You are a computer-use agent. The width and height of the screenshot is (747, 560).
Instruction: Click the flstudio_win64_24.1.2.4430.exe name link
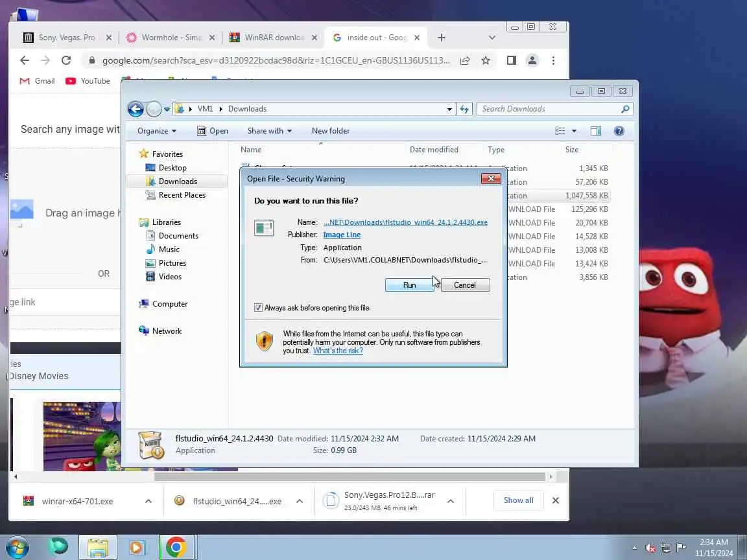[x=405, y=222]
